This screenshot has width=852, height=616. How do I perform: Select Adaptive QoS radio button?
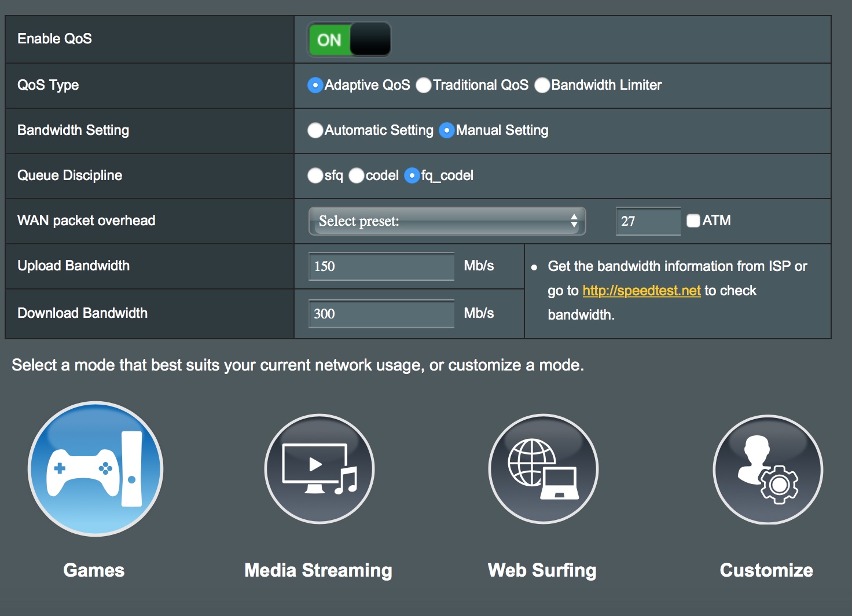pos(315,85)
